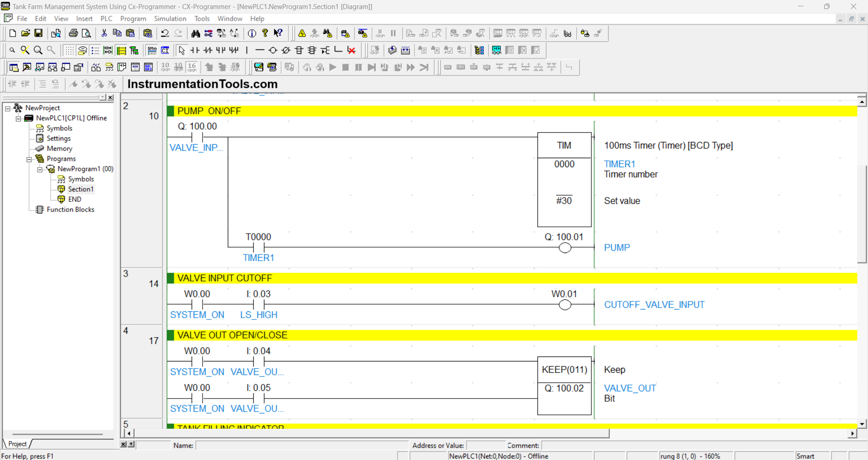Open the Program menu
Viewport: 868px width, 460px height.
coord(133,19)
